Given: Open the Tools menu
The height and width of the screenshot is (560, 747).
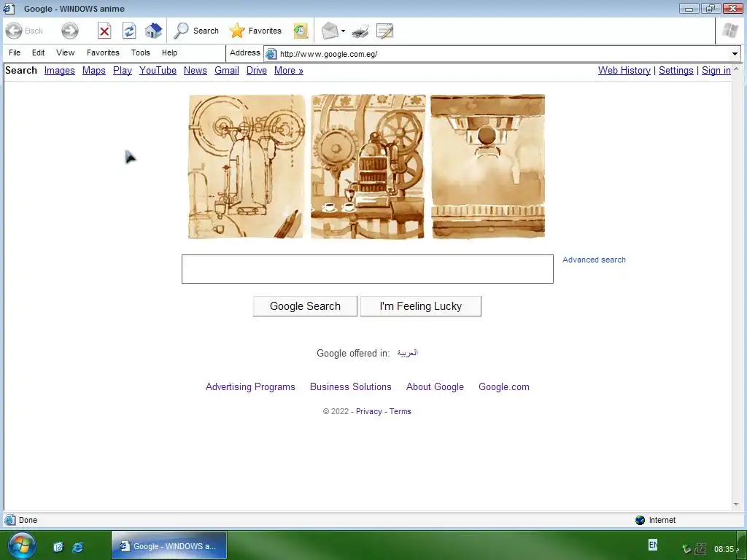Looking at the screenshot, I should 141,52.
